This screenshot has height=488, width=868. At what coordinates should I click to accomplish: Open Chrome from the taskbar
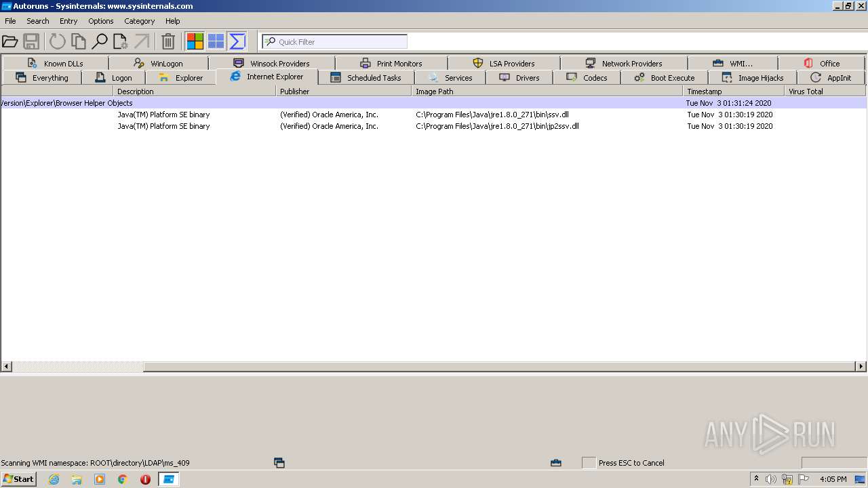point(123,479)
